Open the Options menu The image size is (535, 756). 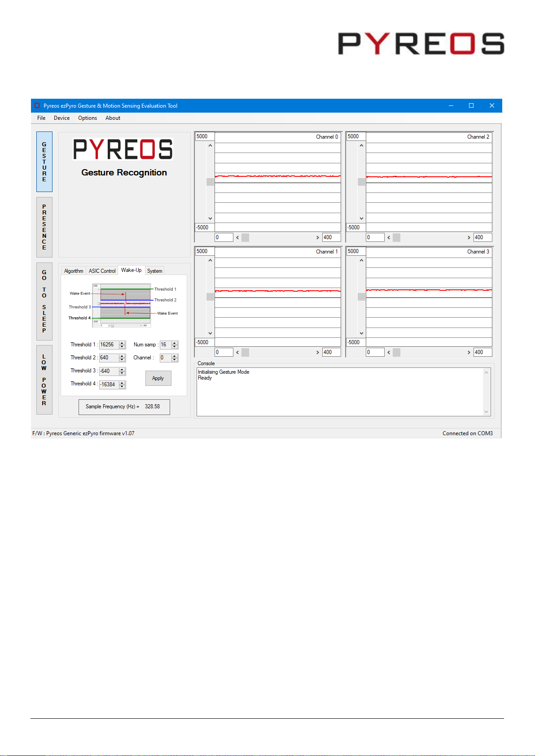click(88, 118)
